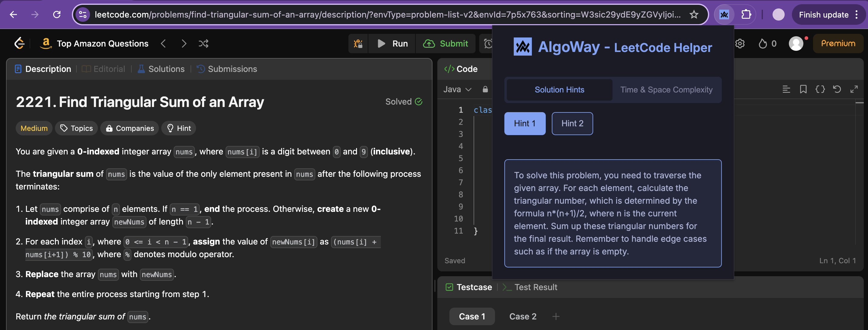The width and height of the screenshot is (868, 330).
Task: Click the reset code to default icon
Action: 837,89
